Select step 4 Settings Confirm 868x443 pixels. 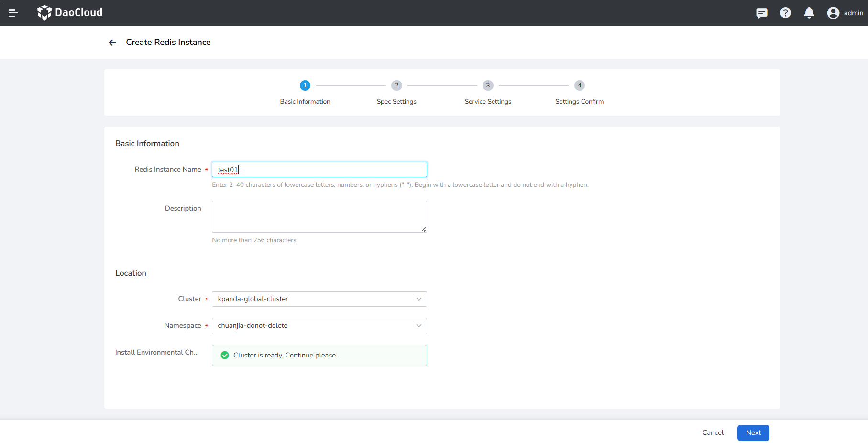coord(579,86)
